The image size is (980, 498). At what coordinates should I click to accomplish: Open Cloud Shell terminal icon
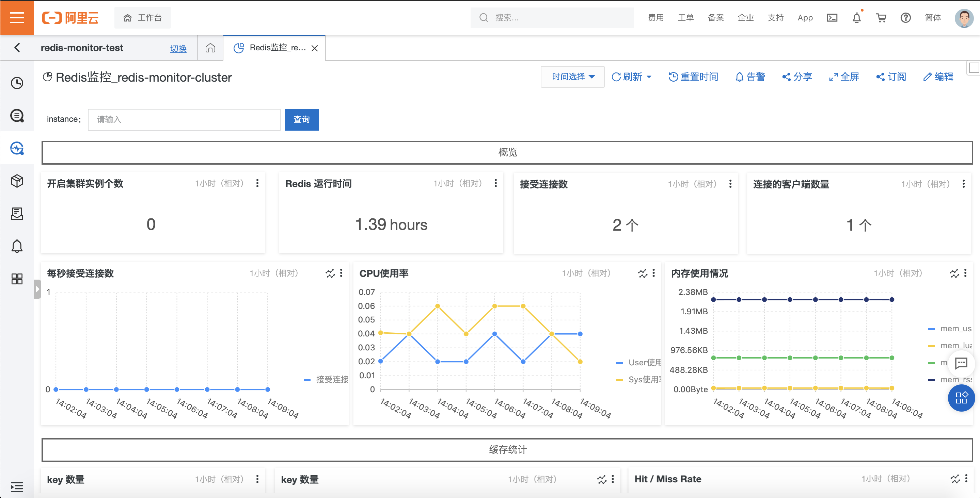pyautogui.click(x=832, y=17)
